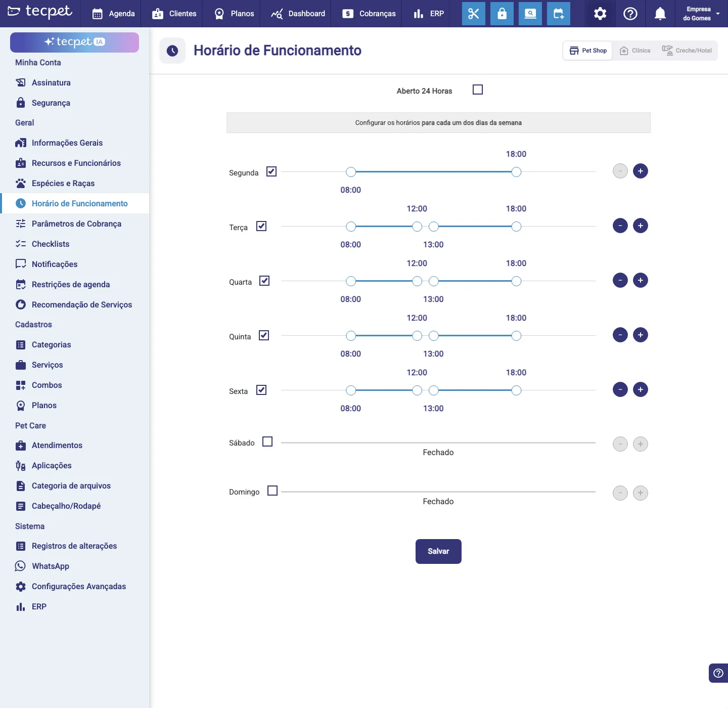Open the scissors grooming icon in top bar
The width and height of the screenshot is (728, 708).
(x=474, y=14)
